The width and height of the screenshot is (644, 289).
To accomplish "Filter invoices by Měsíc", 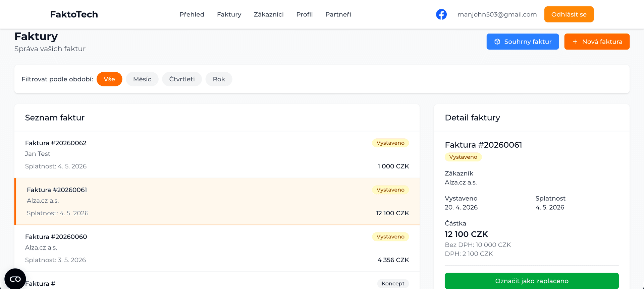I will (142, 79).
